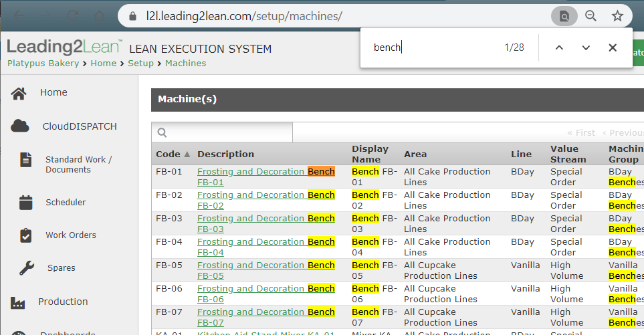Screen dimensions: 644x335
Task: Sort by Area column header
Action: coord(415,154)
